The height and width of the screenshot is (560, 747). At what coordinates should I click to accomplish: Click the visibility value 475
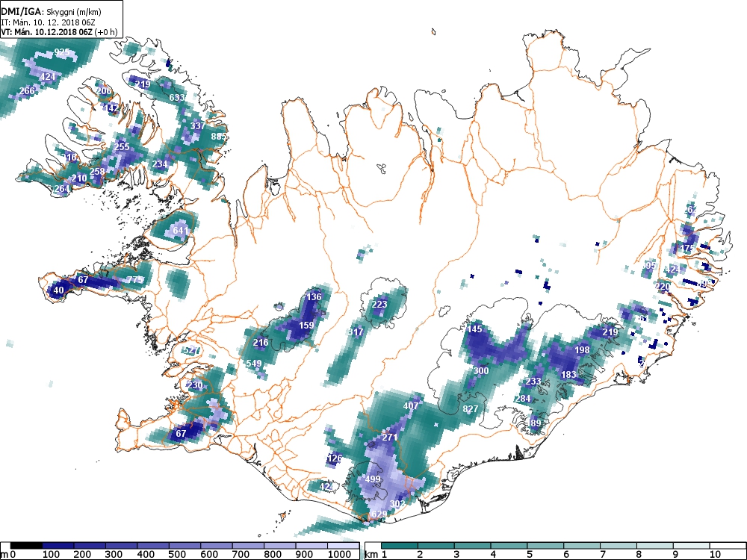[687, 248]
